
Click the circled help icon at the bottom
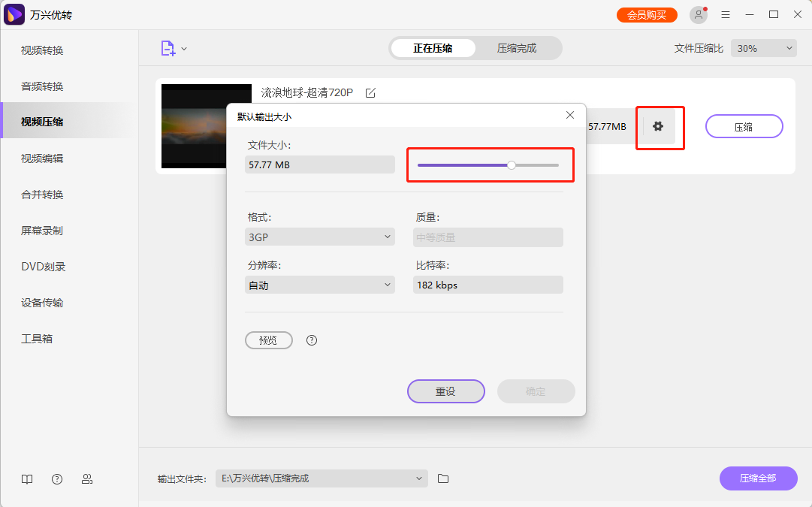pos(56,478)
